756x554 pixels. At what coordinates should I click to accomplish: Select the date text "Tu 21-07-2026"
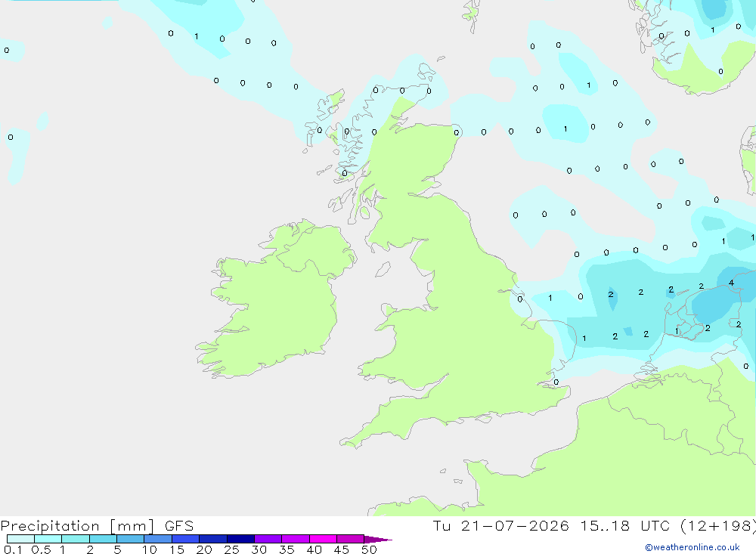[500, 525]
